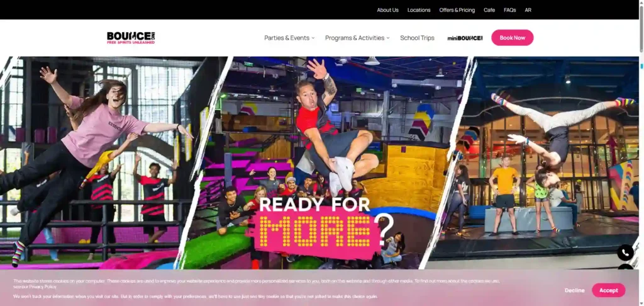Expand the Programs & Activities dropdown

point(357,38)
